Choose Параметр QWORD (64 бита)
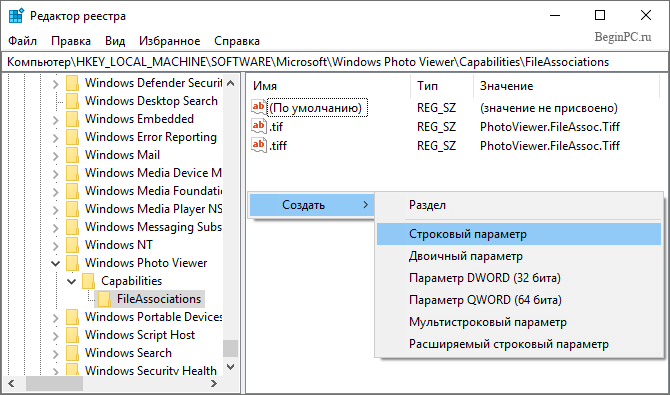670x395 pixels. [x=519, y=300]
